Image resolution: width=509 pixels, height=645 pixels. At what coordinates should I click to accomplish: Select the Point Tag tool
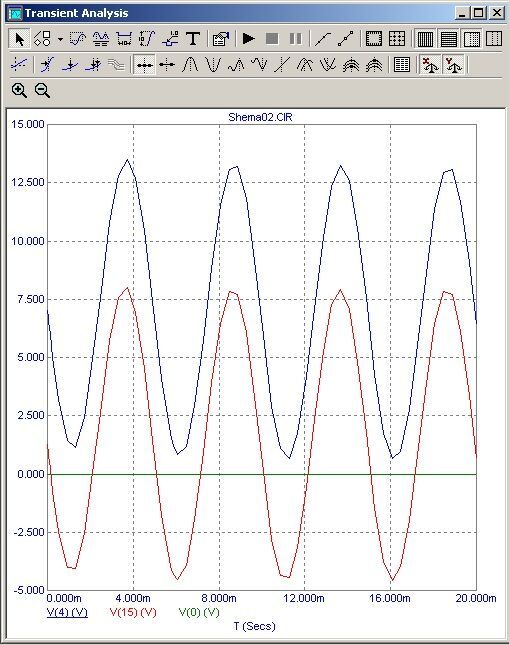[x=170, y=39]
